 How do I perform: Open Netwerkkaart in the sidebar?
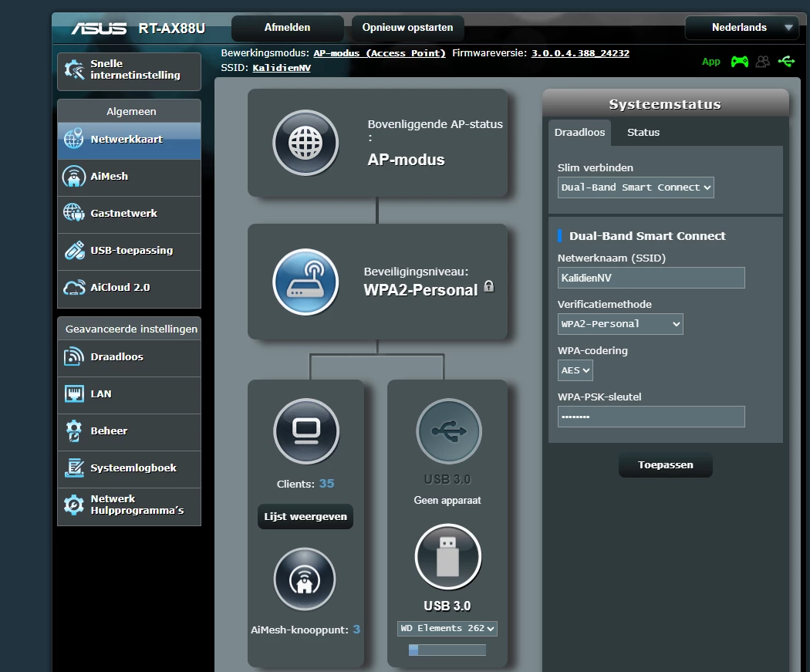[129, 140]
